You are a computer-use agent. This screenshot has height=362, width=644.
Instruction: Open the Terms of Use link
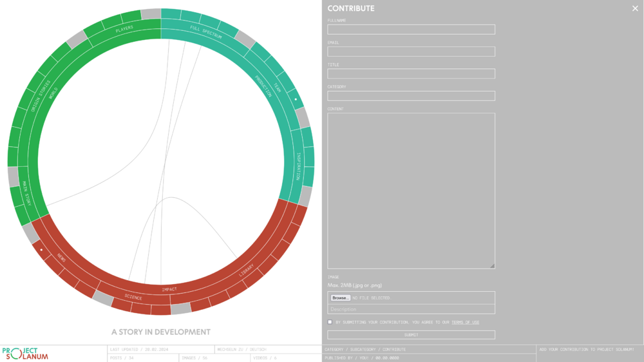[466, 323]
